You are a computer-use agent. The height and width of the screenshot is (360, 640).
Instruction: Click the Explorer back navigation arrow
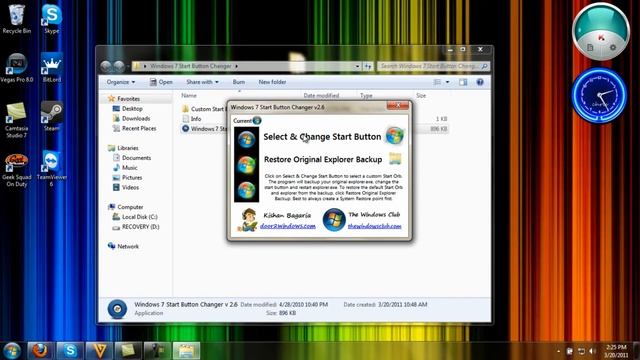106,66
